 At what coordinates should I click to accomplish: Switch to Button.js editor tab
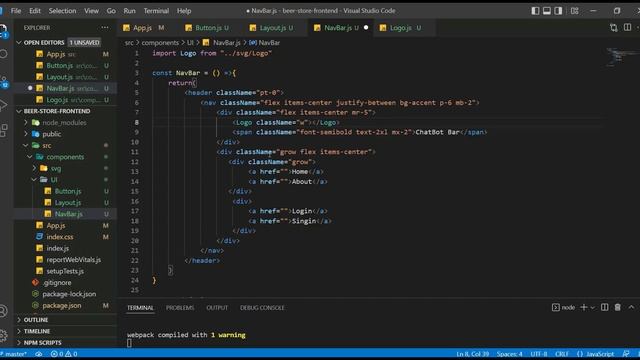tap(212, 28)
